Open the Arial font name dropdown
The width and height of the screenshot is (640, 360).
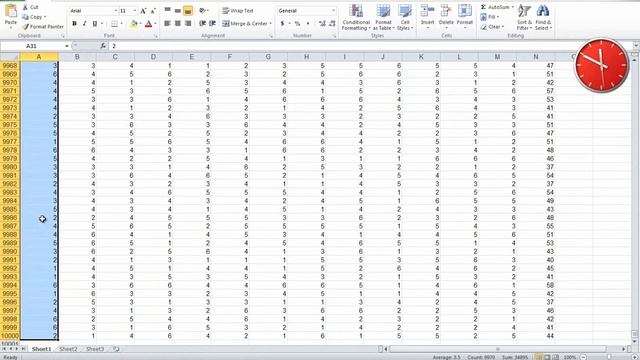(x=116, y=11)
